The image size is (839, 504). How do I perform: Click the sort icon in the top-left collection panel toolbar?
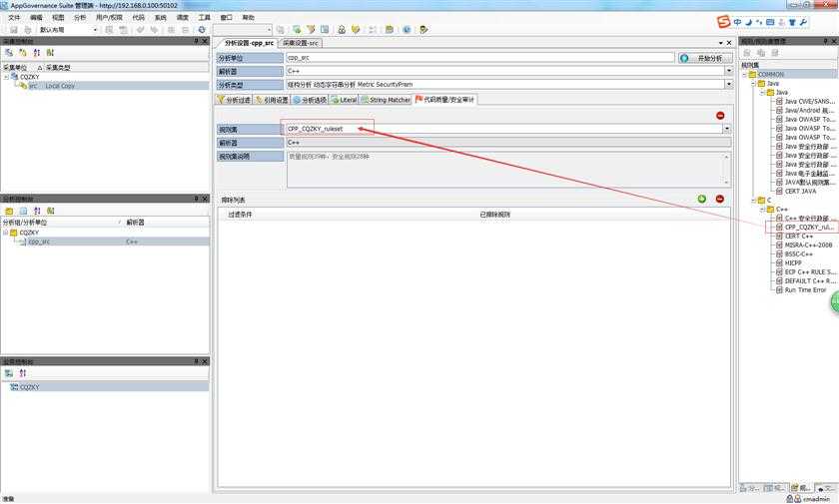[x=36, y=52]
